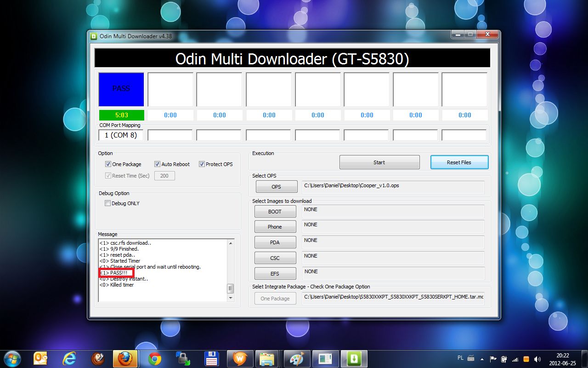Open Internet Explorer from the taskbar
The width and height of the screenshot is (588, 368).
[x=70, y=358]
